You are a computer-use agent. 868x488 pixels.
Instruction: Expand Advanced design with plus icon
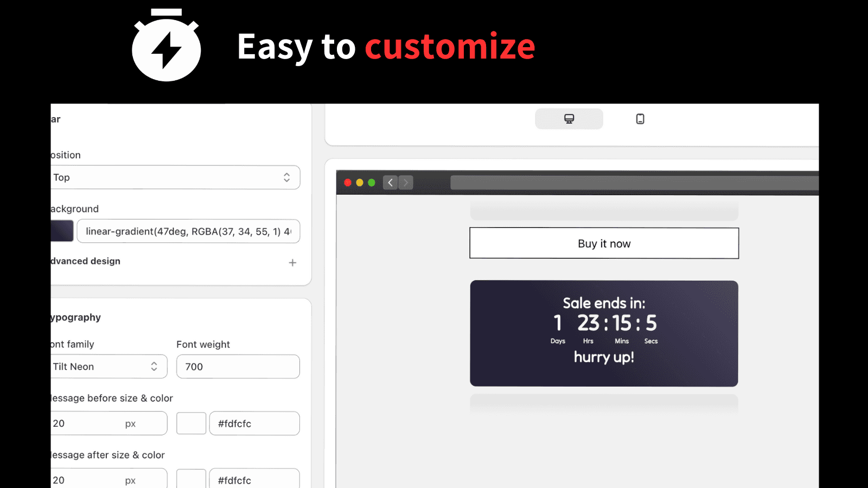pyautogui.click(x=292, y=262)
